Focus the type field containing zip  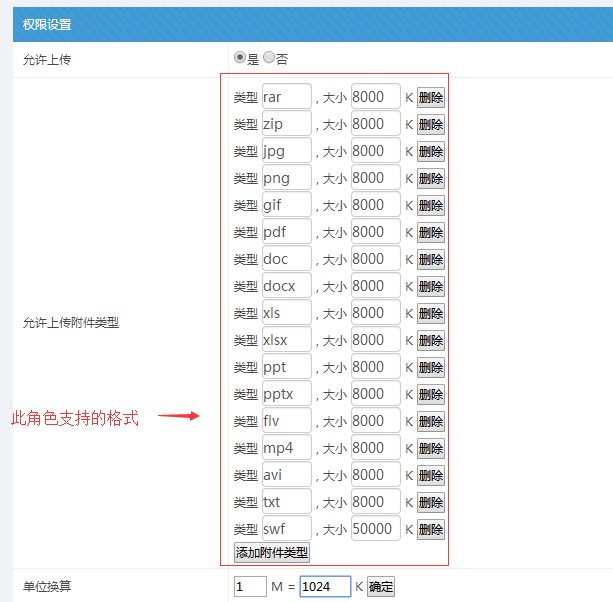[286, 124]
